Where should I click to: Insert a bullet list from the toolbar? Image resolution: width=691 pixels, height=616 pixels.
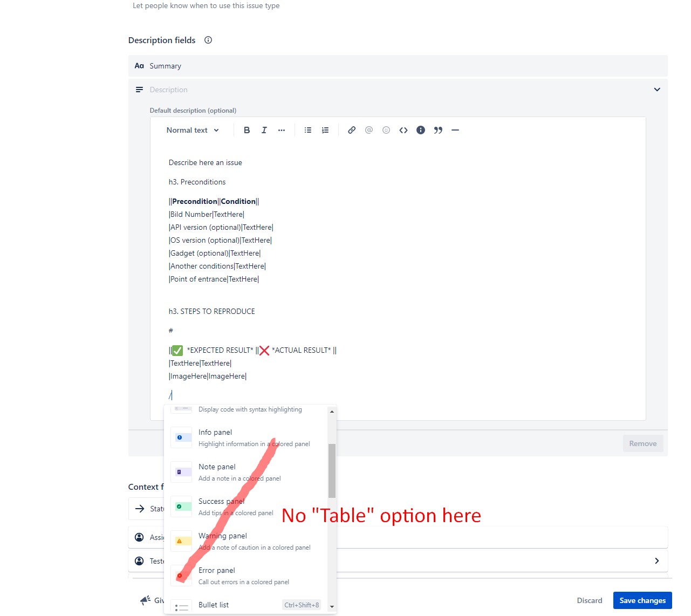point(307,130)
